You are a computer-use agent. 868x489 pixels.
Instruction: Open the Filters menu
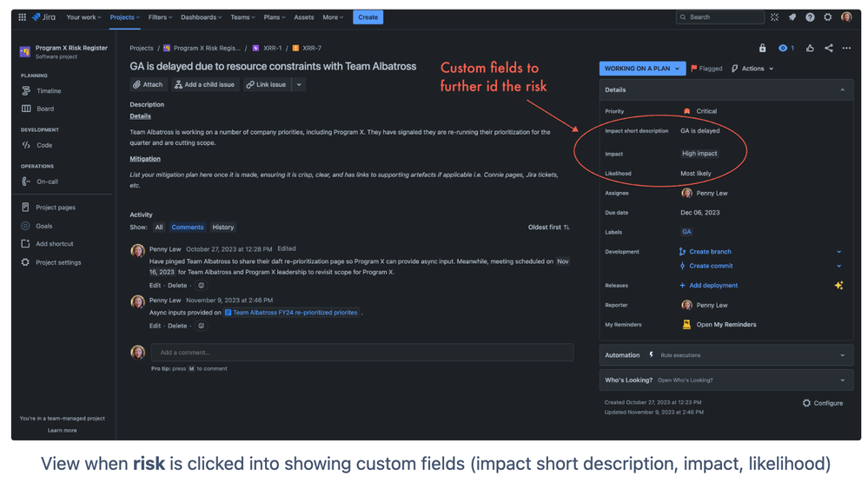point(160,17)
